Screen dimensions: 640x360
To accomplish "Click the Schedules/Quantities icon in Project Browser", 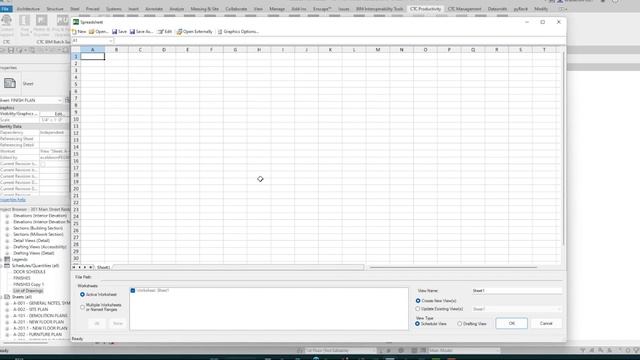I will tap(7, 265).
